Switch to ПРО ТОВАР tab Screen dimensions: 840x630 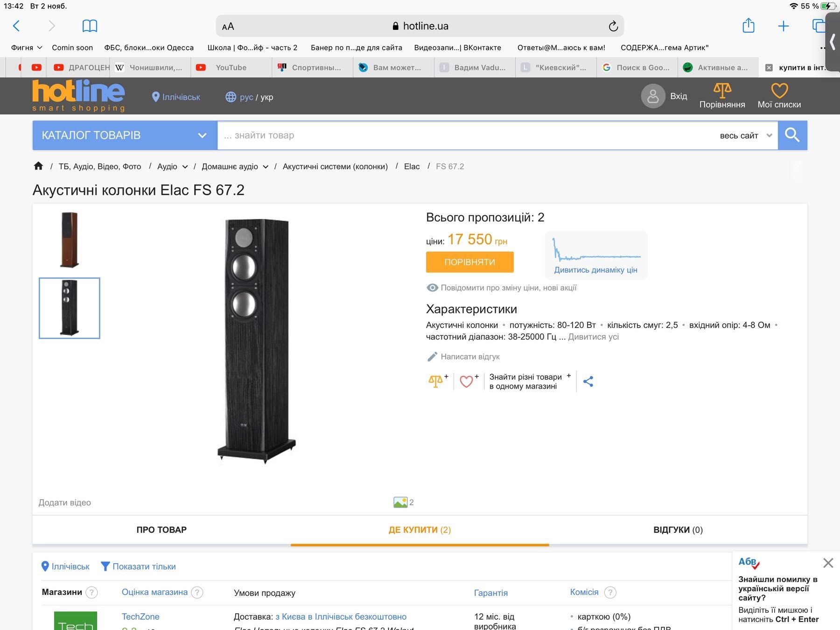[x=161, y=530]
